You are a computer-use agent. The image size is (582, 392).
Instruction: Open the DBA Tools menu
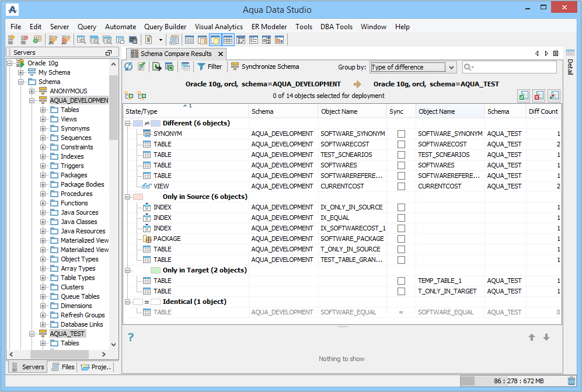pyautogui.click(x=336, y=27)
